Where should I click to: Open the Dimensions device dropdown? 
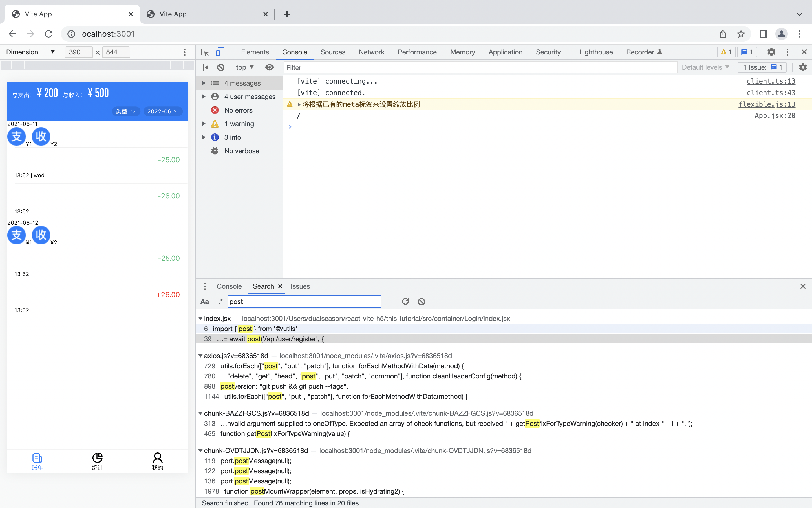pyautogui.click(x=30, y=52)
